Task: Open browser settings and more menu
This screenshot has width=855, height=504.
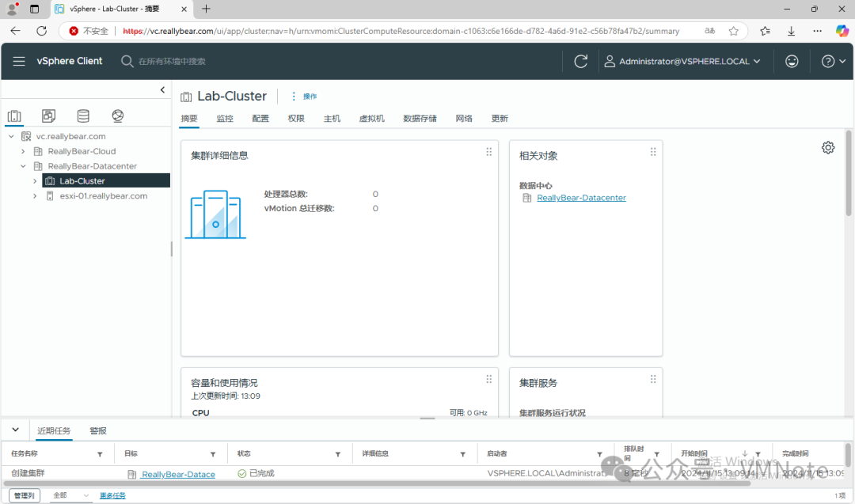Action: [x=817, y=31]
